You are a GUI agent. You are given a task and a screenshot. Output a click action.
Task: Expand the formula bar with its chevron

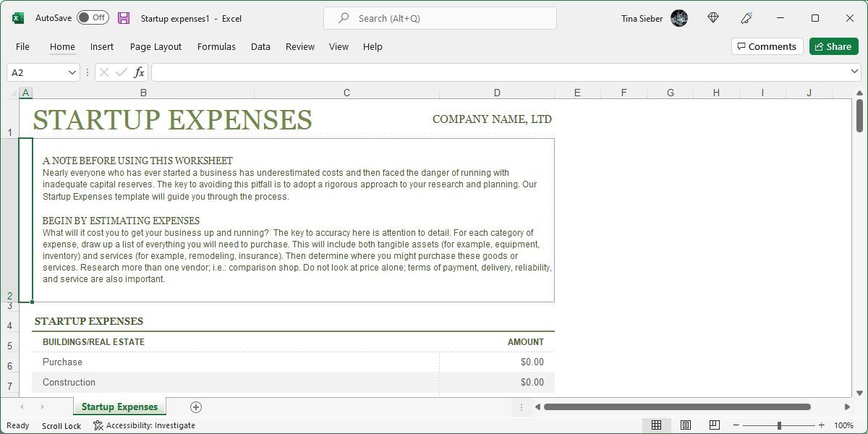[855, 72]
